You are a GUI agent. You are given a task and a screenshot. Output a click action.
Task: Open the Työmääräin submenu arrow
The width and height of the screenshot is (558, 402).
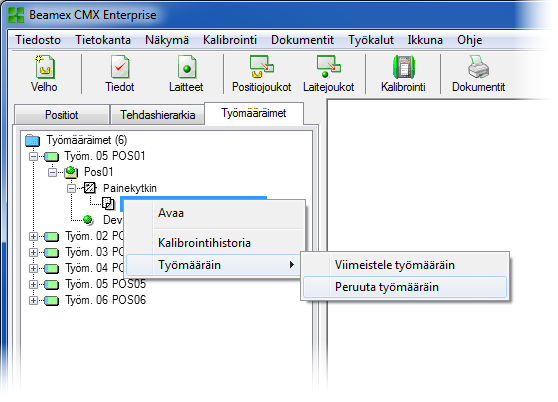tap(292, 265)
